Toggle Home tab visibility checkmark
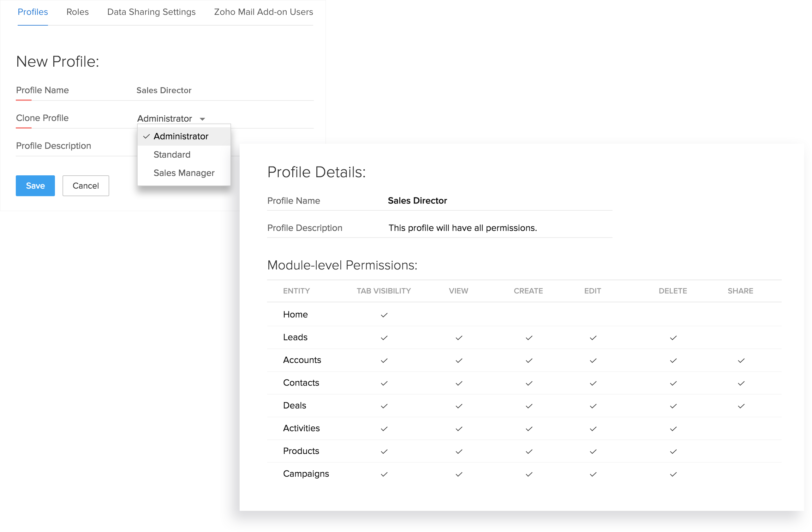This screenshot has width=812, height=532. tap(384, 315)
